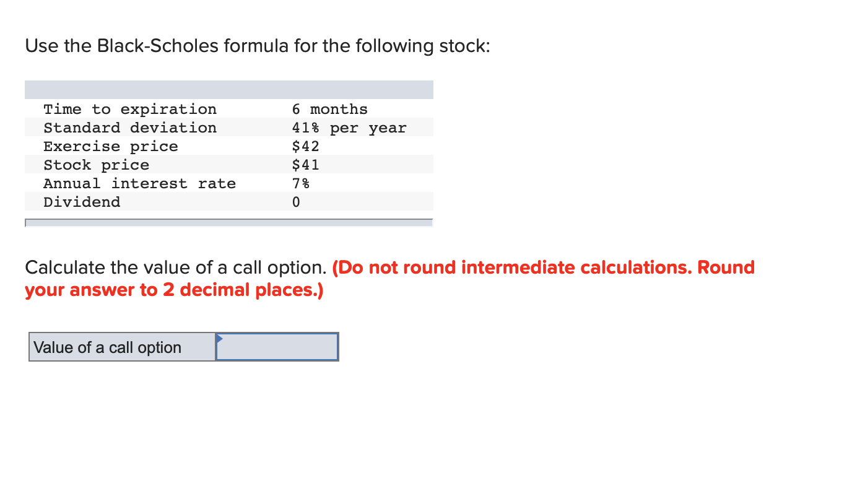Select the "41% per year" value
Screen dimensions: 847x504
349,128
